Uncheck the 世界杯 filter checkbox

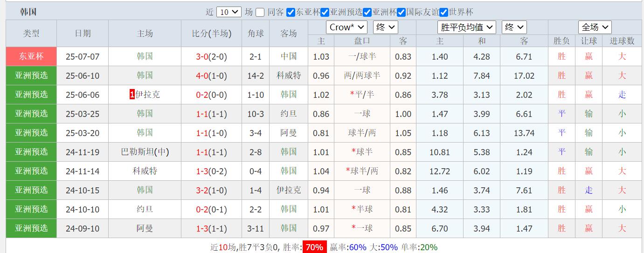coord(444,13)
